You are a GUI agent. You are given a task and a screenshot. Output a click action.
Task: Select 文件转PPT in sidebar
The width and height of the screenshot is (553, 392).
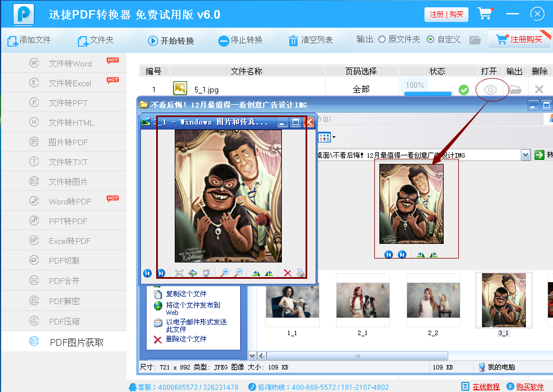pos(64,103)
